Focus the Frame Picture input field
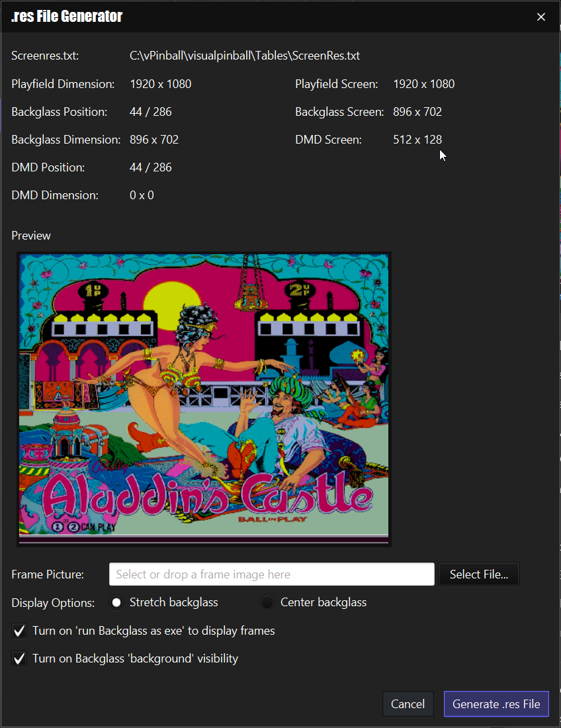 pyautogui.click(x=271, y=574)
